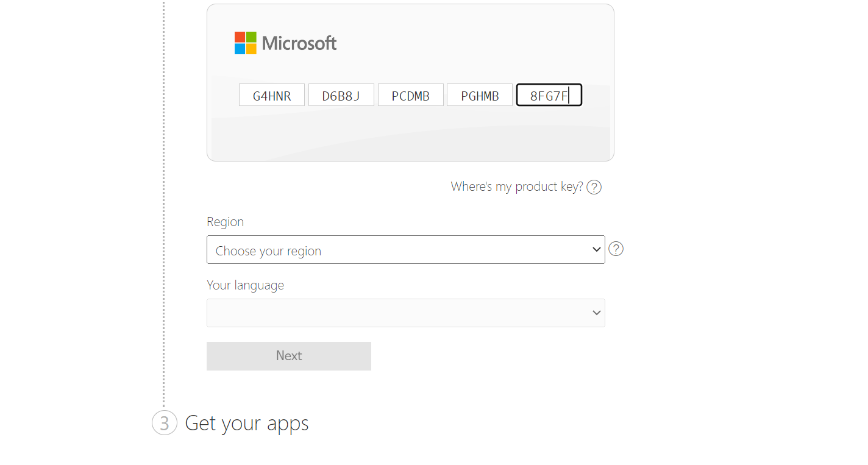Click the chevron arrow on the language dropdown

coord(596,313)
